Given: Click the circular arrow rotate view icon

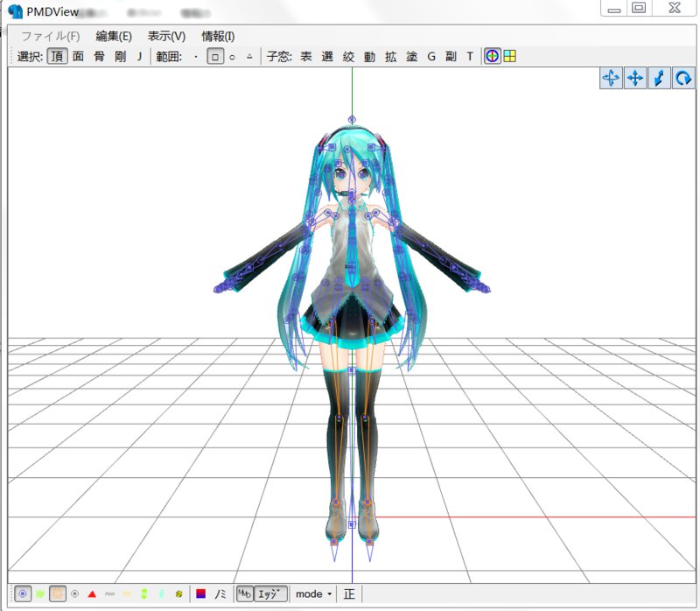Looking at the screenshot, I should 683,79.
